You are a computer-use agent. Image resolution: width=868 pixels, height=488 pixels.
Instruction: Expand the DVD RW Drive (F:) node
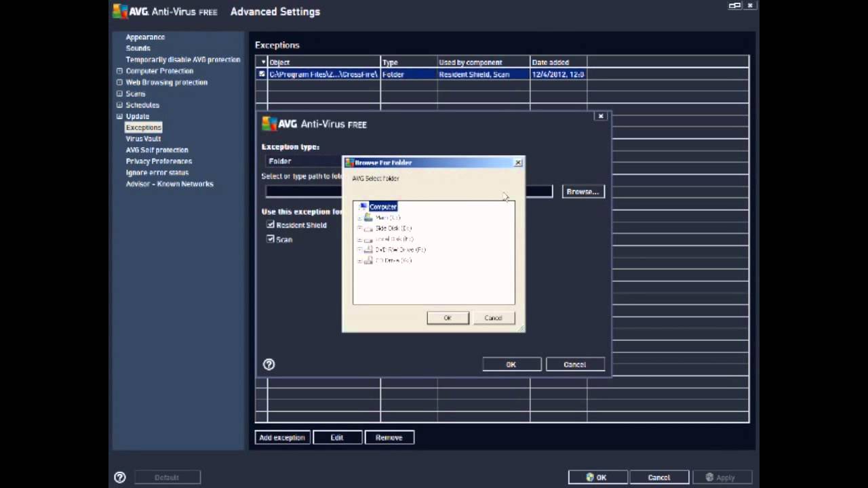click(x=359, y=250)
